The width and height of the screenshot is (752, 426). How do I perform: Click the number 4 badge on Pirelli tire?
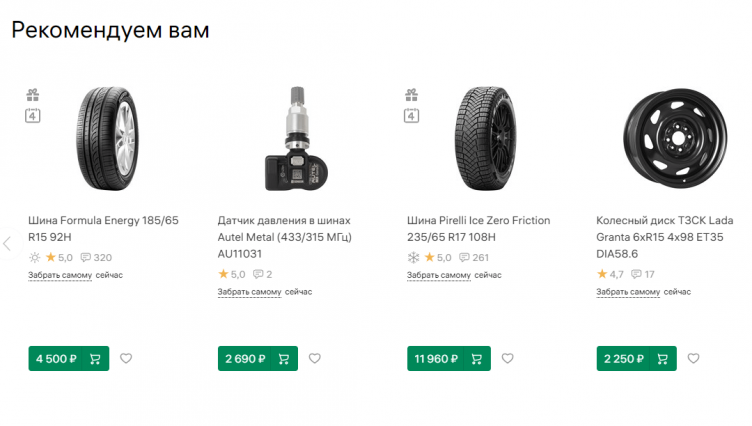[411, 116]
